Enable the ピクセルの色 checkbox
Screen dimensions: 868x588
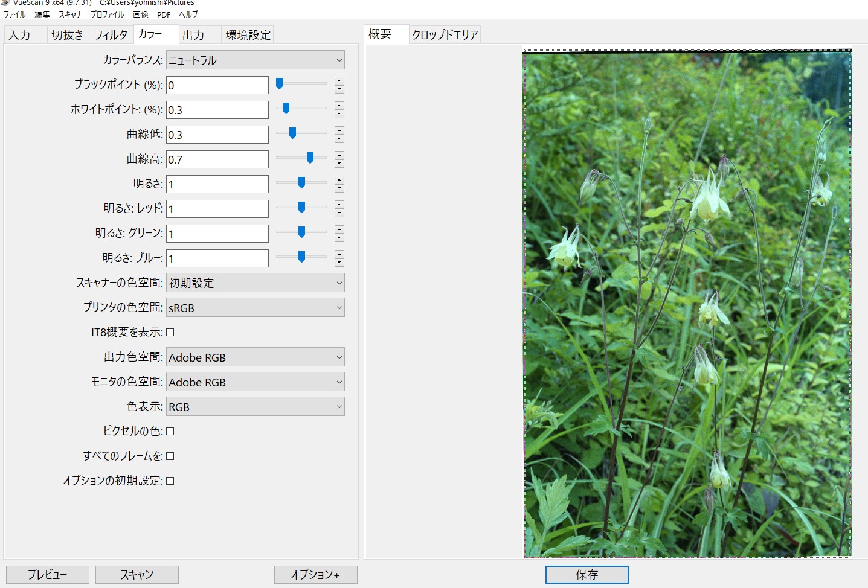(170, 431)
